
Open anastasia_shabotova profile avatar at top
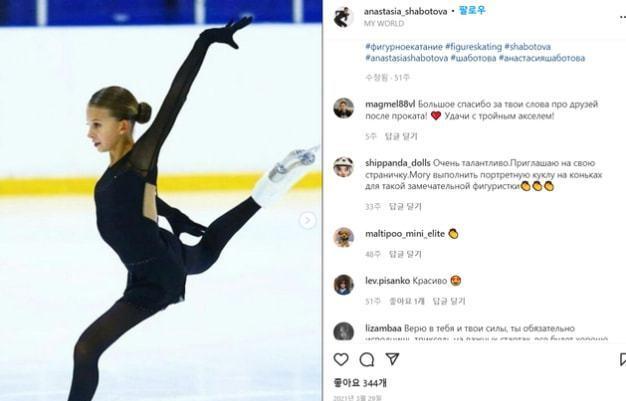[343, 17]
